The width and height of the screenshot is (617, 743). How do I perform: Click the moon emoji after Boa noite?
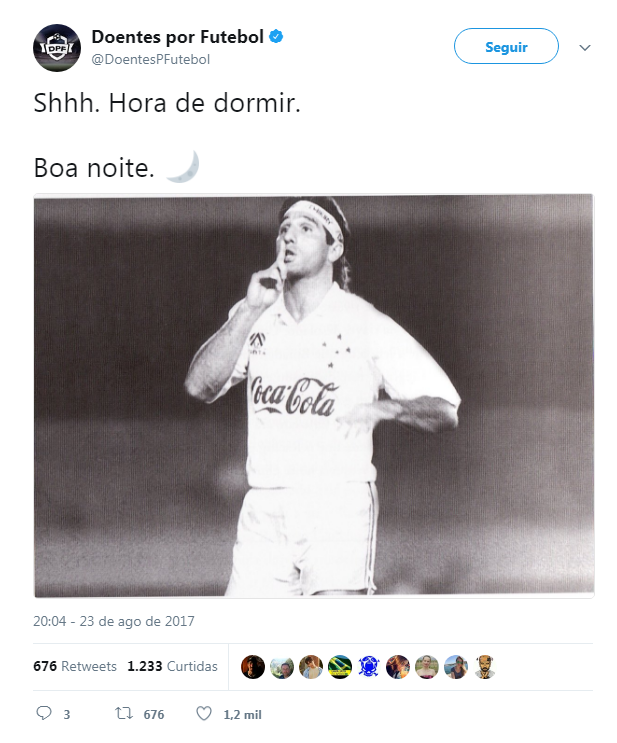tap(182, 166)
